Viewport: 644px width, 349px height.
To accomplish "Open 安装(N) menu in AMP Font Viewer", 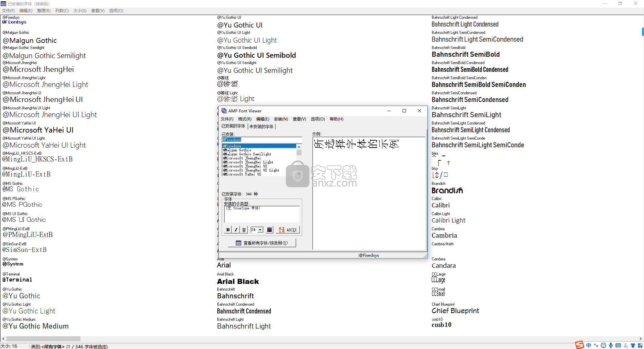I will pos(281,119).
